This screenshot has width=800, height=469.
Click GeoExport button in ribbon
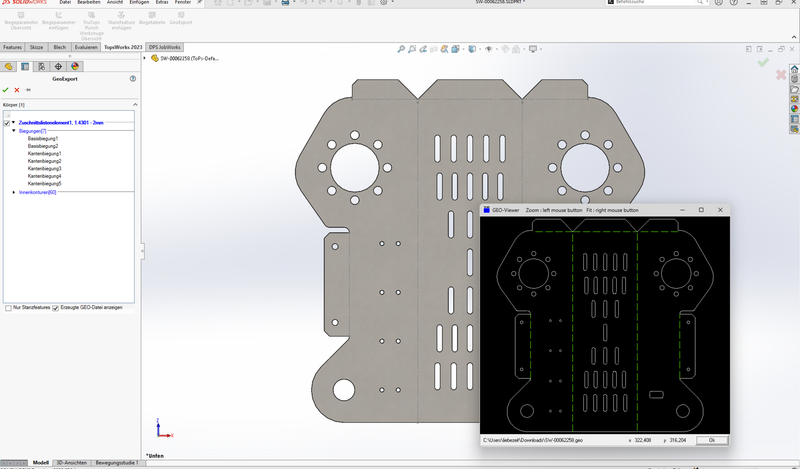coord(181,18)
